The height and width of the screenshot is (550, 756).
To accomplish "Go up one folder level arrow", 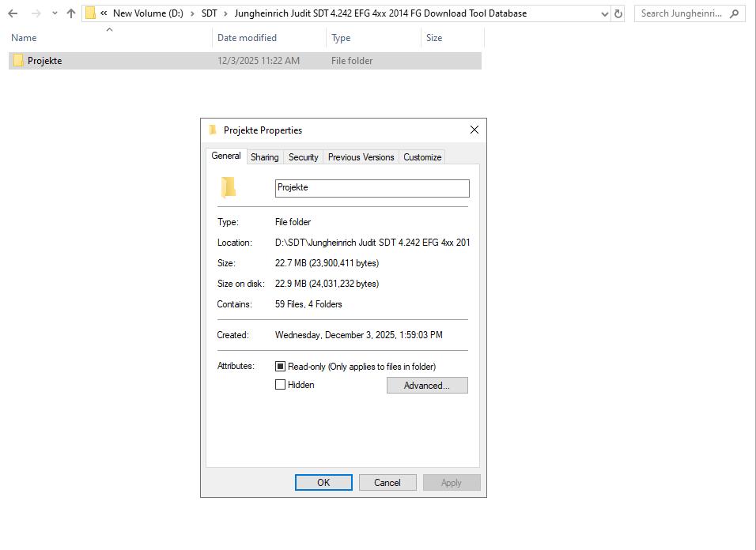I will pos(71,13).
